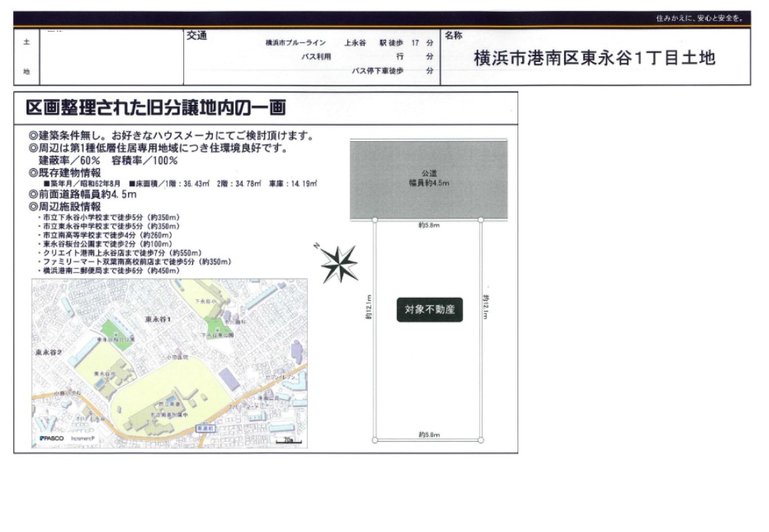Select the 交通 header label

tap(197, 35)
